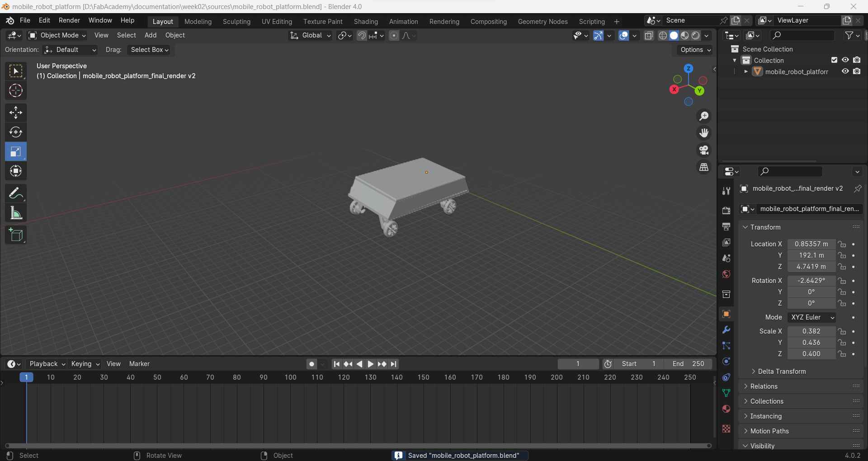Viewport: 868px width, 461px height.
Task: Open the Render properties tab
Action: pyautogui.click(x=726, y=211)
